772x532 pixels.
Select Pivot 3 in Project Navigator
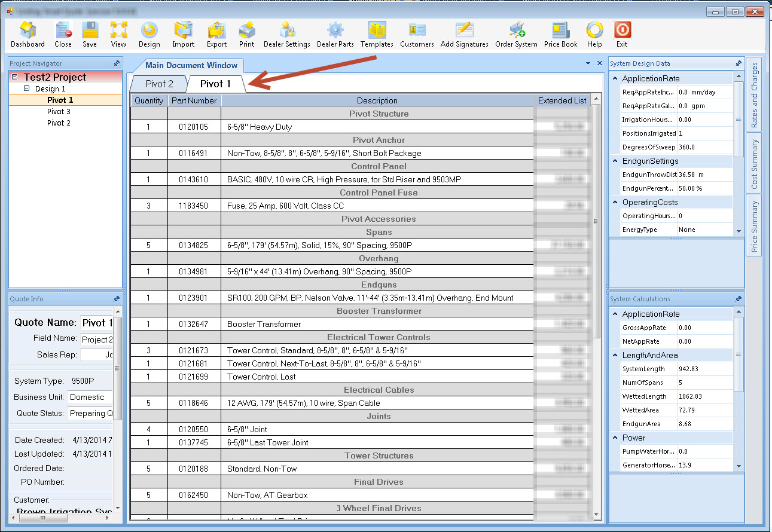tap(59, 111)
